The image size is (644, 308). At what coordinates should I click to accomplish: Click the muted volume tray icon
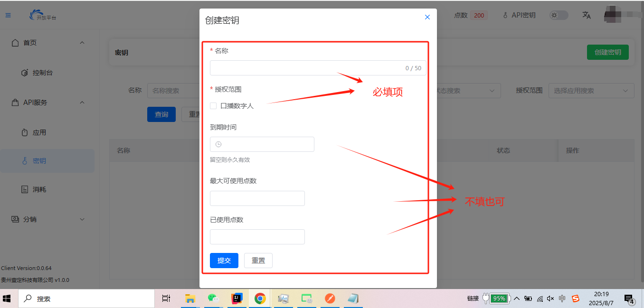550,299
